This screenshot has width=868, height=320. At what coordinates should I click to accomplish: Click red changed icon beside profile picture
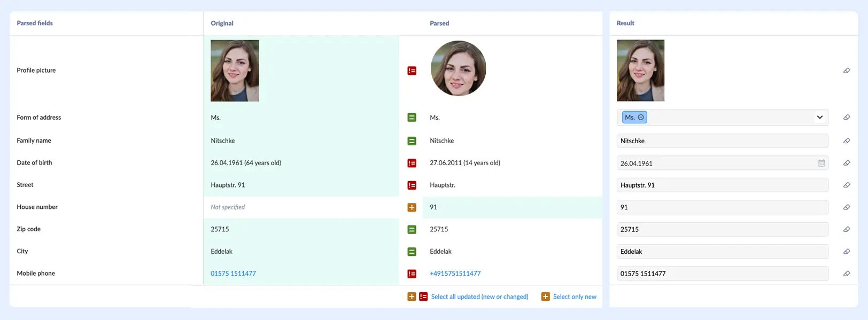(x=412, y=71)
